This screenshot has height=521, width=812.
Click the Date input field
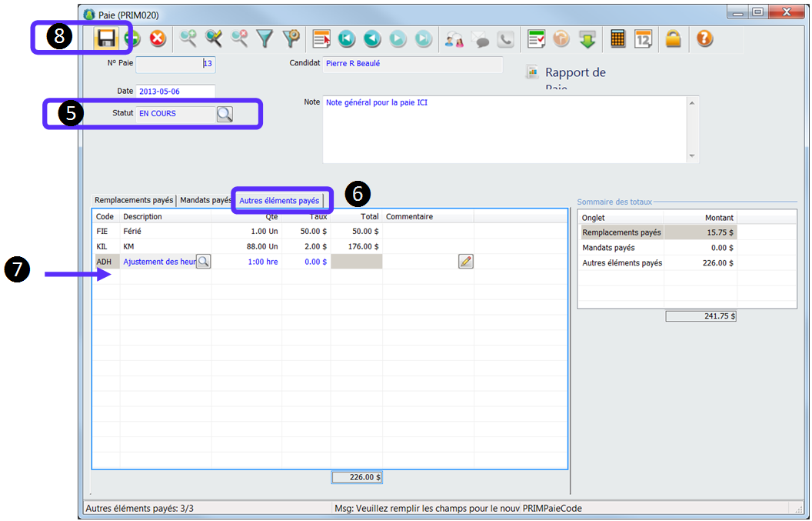pyautogui.click(x=175, y=92)
